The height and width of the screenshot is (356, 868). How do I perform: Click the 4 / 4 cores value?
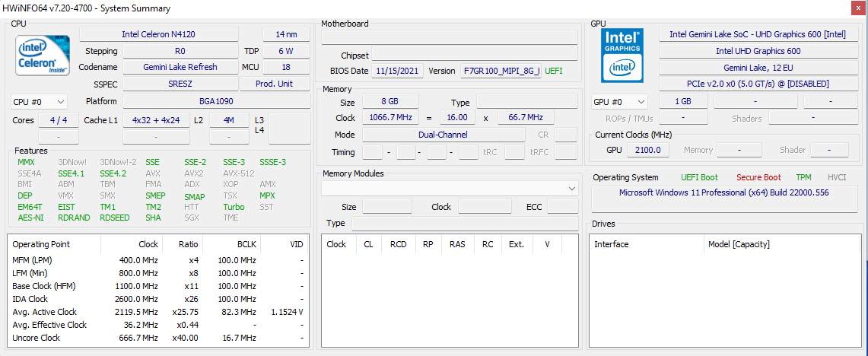click(x=58, y=120)
